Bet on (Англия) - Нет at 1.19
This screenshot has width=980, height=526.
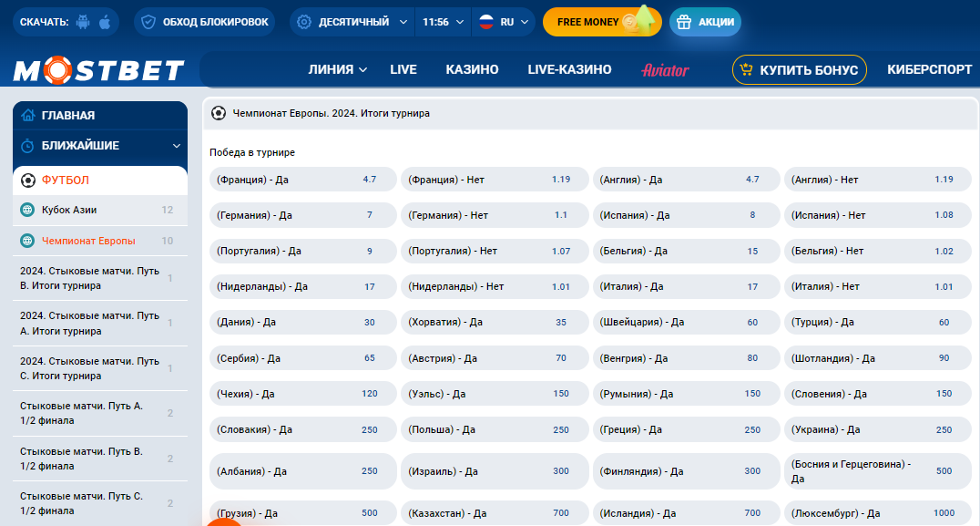point(877,180)
